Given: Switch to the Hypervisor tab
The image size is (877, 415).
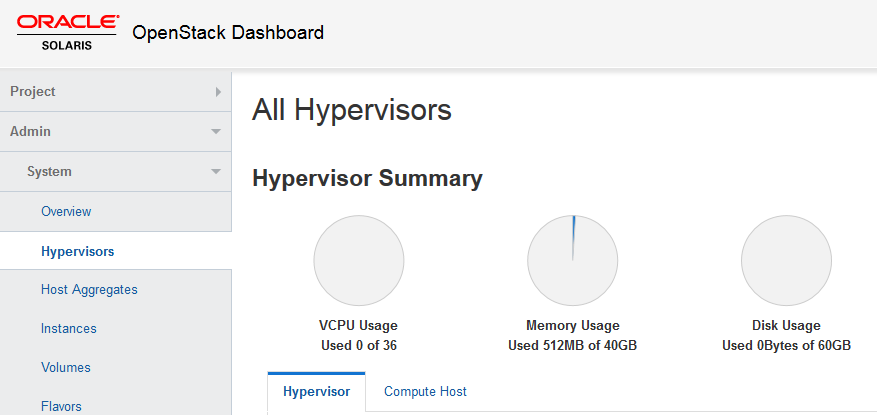Looking at the screenshot, I should [x=316, y=392].
